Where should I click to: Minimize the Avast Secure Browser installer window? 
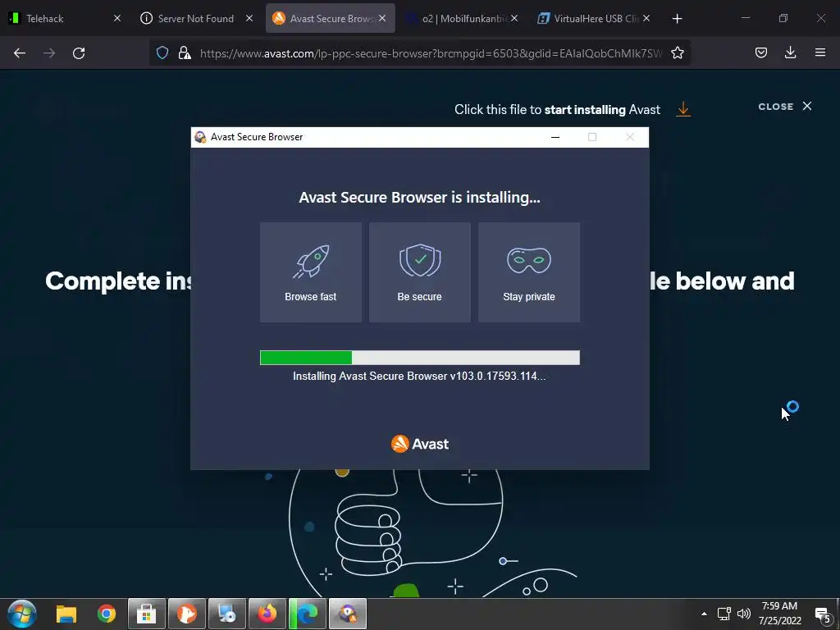555,137
